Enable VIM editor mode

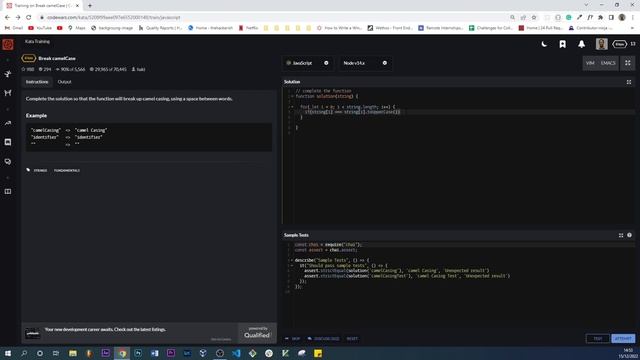[x=590, y=63]
